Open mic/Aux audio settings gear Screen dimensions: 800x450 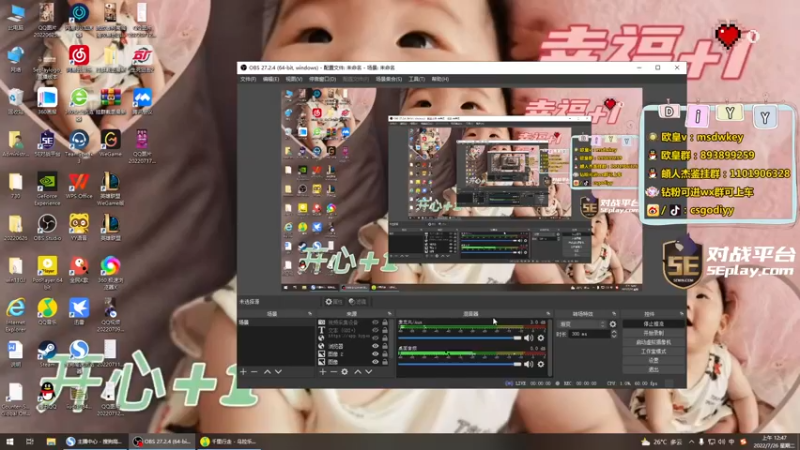[541, 338]
